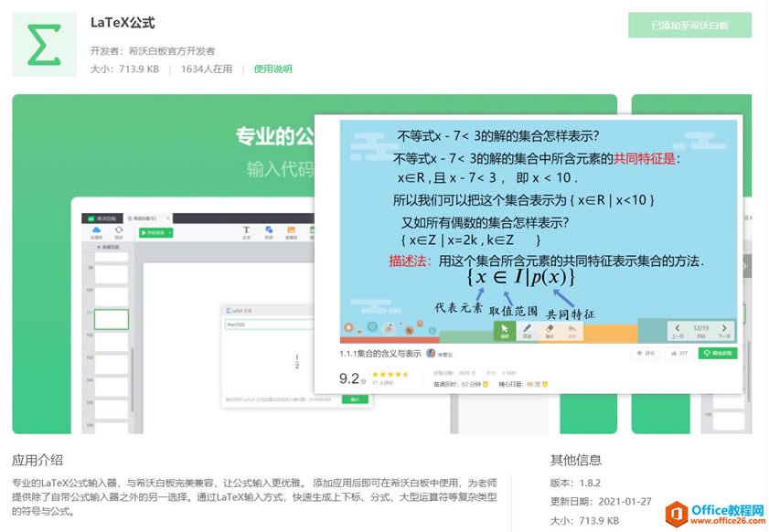The width and height of the screenshot is (769, 532).
Task: Click the star rating button beside 217
Action: [x=646, y=353]
